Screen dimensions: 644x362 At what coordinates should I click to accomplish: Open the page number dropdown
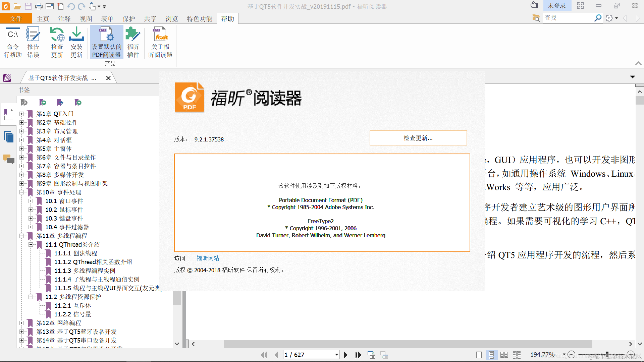click(x=336, y=355)
